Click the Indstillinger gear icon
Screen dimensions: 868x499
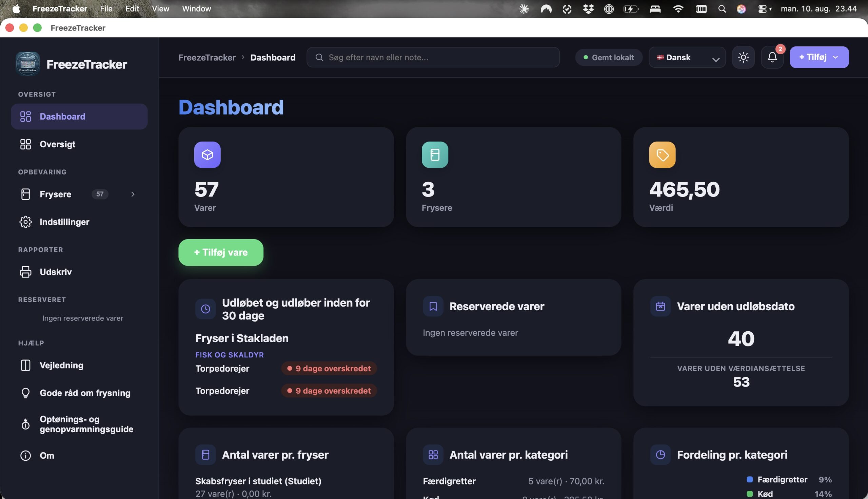click(25, 222)
